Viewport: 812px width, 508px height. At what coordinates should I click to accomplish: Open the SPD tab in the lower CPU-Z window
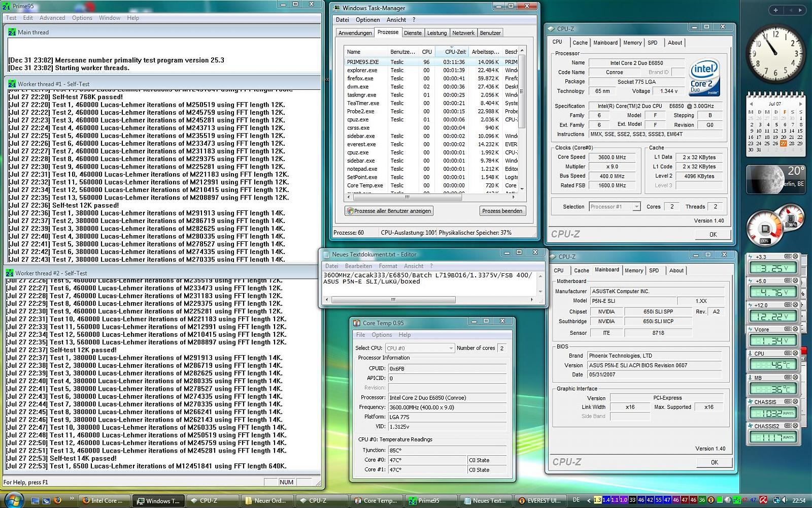(x=654, y=271)
